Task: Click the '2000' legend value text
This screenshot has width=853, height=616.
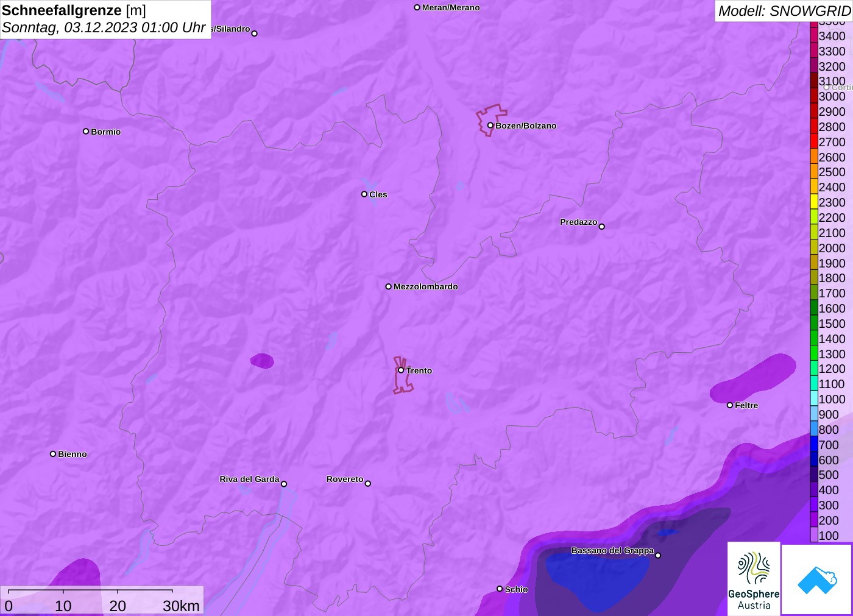Action: pos(832,248)
